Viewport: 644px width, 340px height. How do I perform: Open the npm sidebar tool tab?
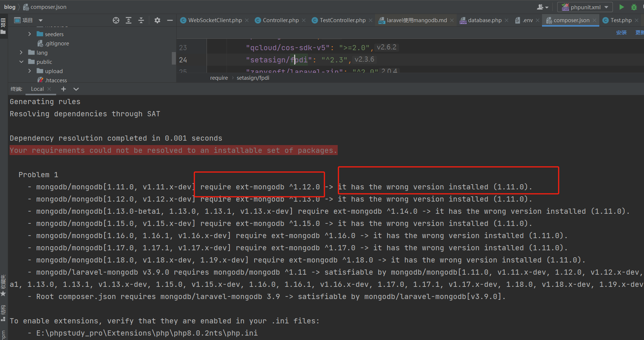coord(3,335)
